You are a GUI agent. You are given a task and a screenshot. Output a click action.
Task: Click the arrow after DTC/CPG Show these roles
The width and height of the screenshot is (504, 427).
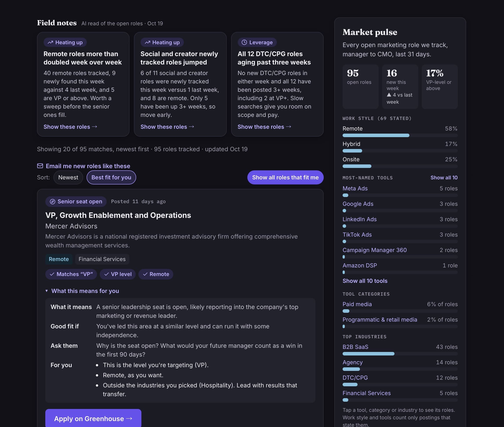click(289, 127)
